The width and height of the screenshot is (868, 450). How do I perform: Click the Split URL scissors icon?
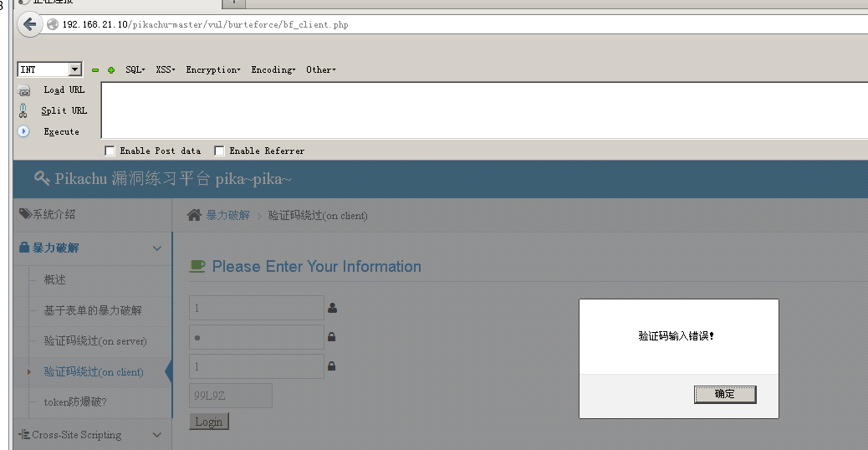(x=23, y=110)
